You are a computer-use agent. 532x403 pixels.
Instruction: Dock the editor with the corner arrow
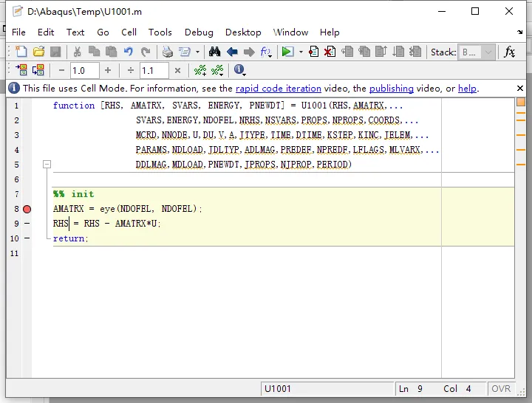[519, 32]
